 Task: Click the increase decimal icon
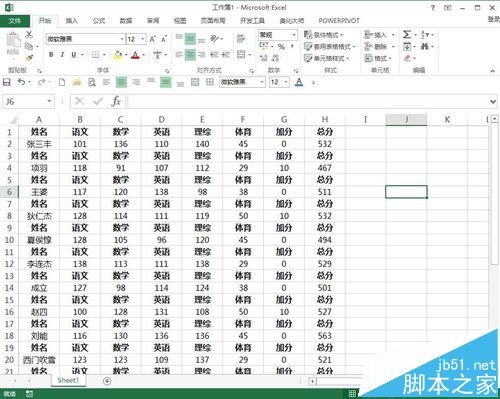(x=264, y=58)
